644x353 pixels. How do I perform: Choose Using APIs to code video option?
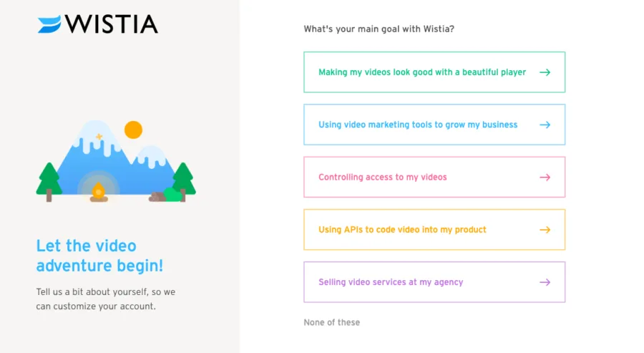click(x=434, y=230)
